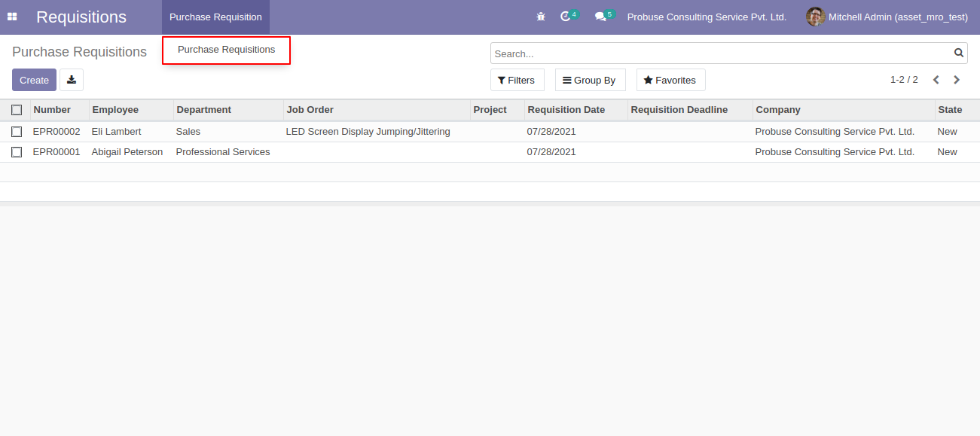Sort by the Employee column header
This screenshot has height=436, width=980.
[131, 110]
